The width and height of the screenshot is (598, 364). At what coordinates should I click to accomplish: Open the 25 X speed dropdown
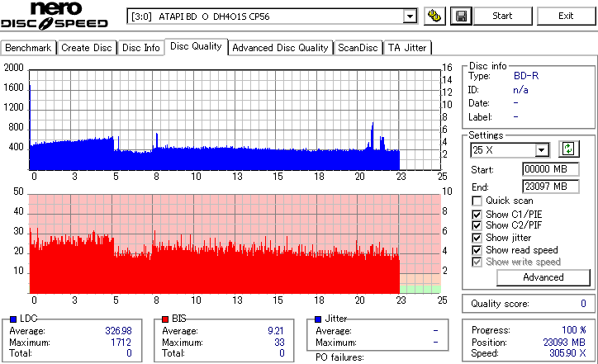541,149
